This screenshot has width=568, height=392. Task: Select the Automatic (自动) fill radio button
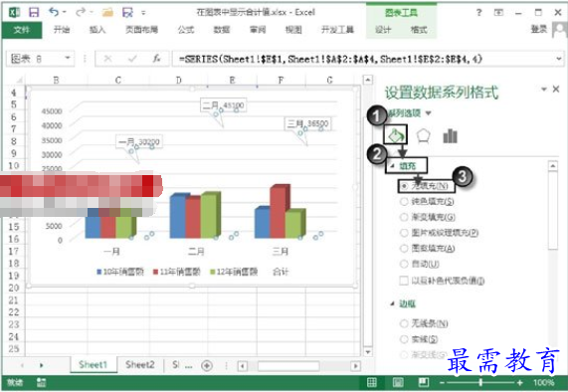pos(404,264)
